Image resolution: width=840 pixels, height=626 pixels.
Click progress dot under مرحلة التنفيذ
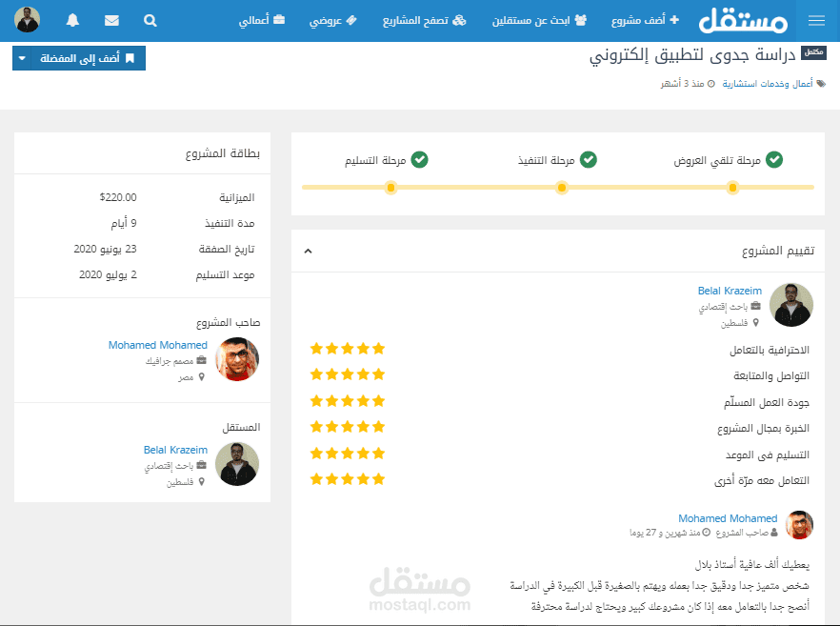click(562, 188)
